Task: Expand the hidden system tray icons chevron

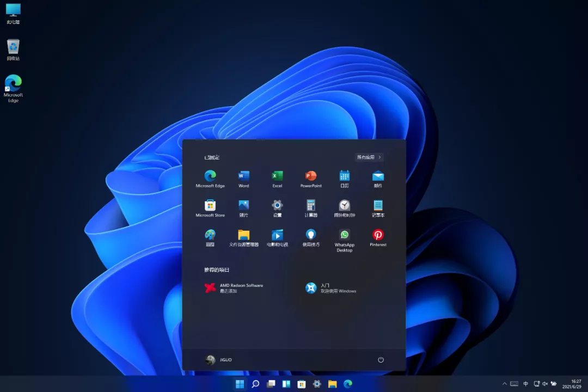Action: click(504, 384)
